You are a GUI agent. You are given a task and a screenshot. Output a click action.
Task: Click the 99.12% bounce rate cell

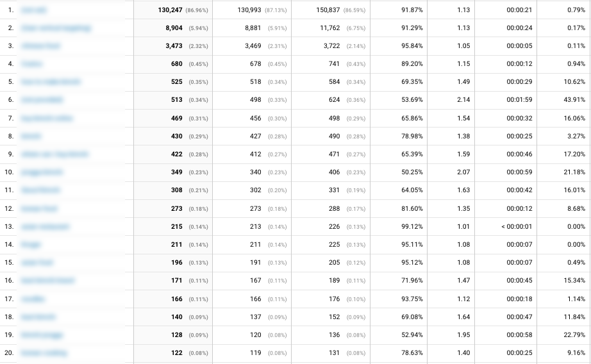[412, 226]
